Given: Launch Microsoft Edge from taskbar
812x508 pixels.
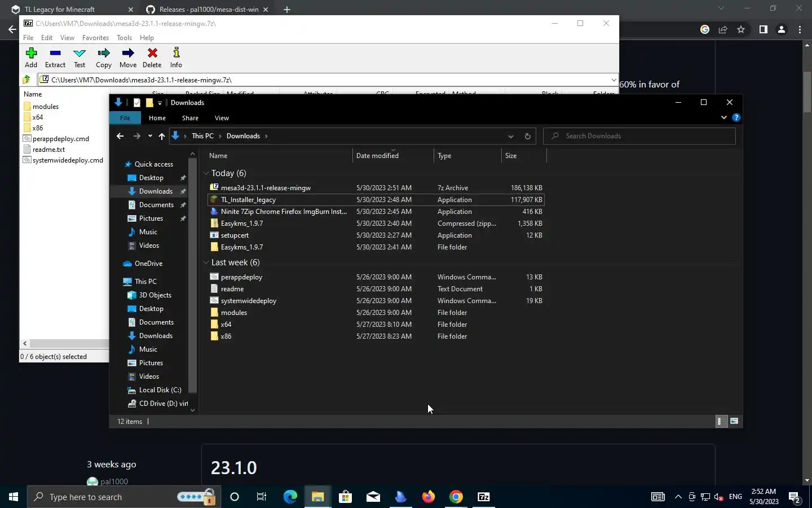Looking at the screenshot, I should (290, 497).
